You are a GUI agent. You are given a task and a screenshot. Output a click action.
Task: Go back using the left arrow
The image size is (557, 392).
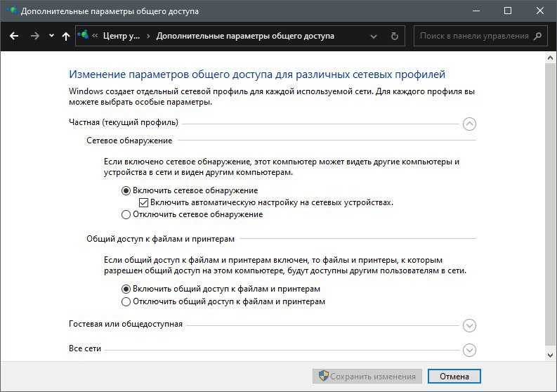[x=14, y=36]
